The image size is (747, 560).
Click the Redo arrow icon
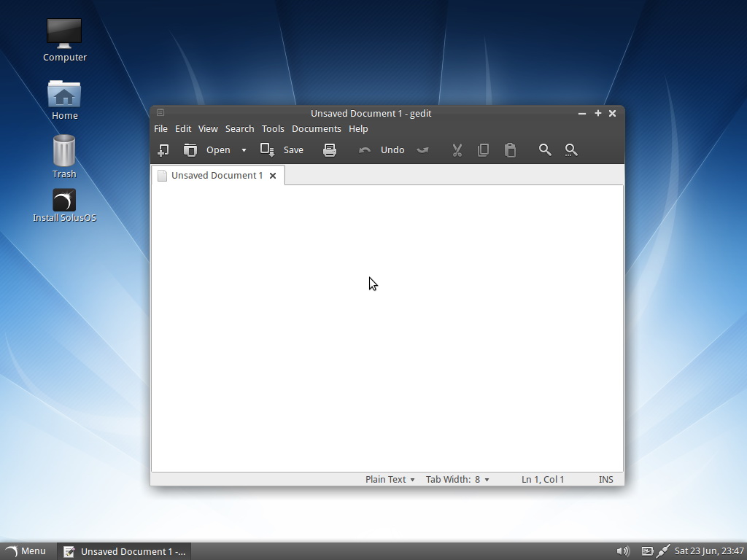click(422, 150)
